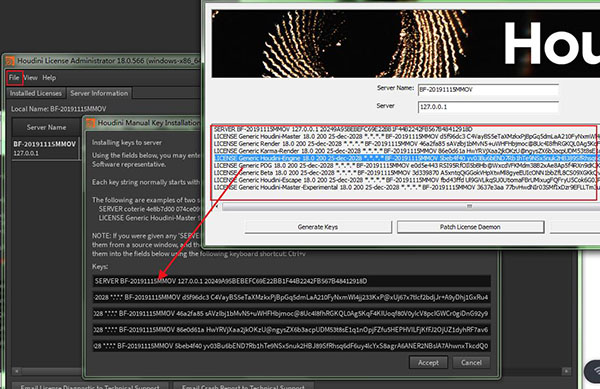Switch to the Server Information tab

click(99, 93)
